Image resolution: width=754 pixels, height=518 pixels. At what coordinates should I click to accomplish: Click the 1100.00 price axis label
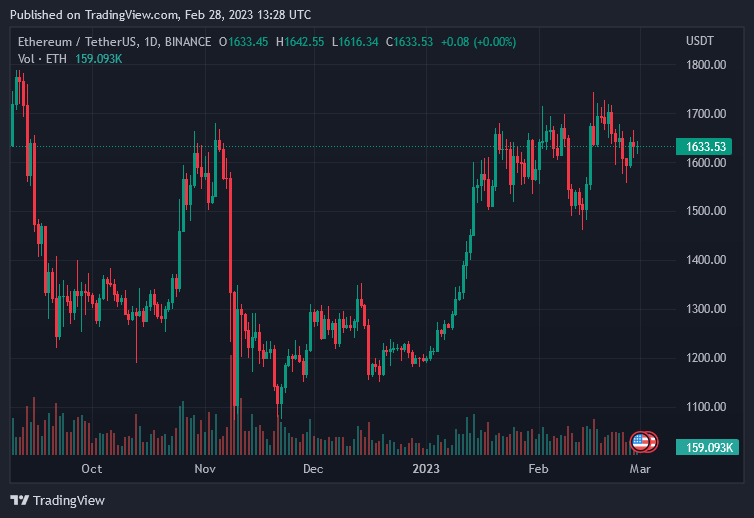pyautogui.click(x=705, y=407)
